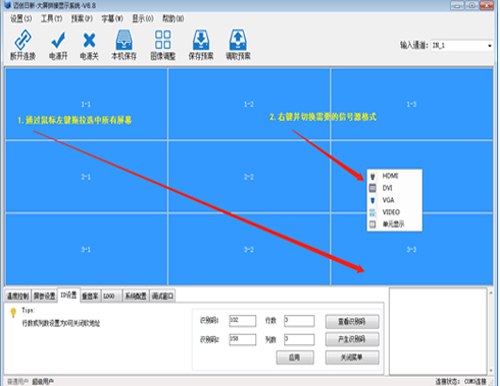
Task: Open the 显示(O) menu
Action: pos(143,18)
